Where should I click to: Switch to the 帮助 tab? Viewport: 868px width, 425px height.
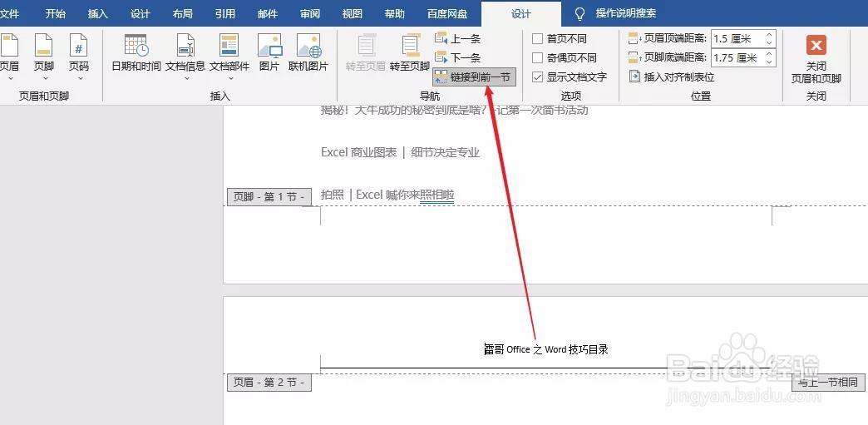coord(395,14)
